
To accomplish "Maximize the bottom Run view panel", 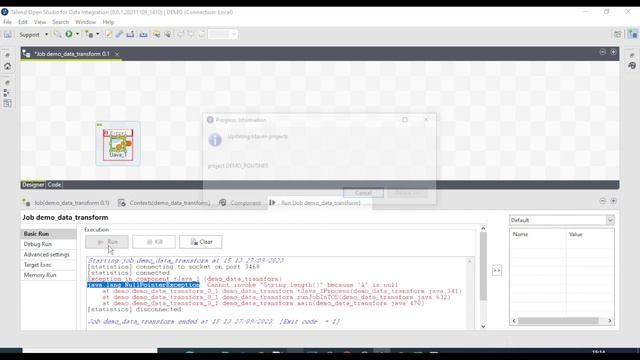I will tap(613, 201).
